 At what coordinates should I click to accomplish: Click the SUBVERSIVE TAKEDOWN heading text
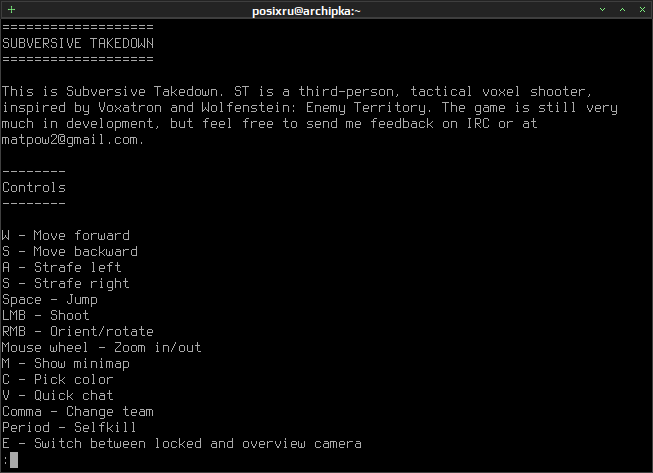tap(78, 43)
